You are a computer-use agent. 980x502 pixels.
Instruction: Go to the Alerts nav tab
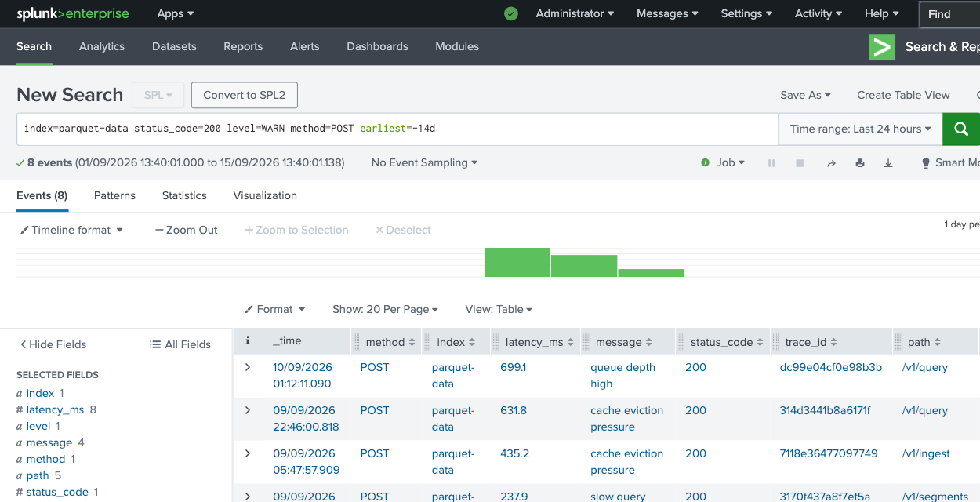pyautogui.click(x=305, y=46)
